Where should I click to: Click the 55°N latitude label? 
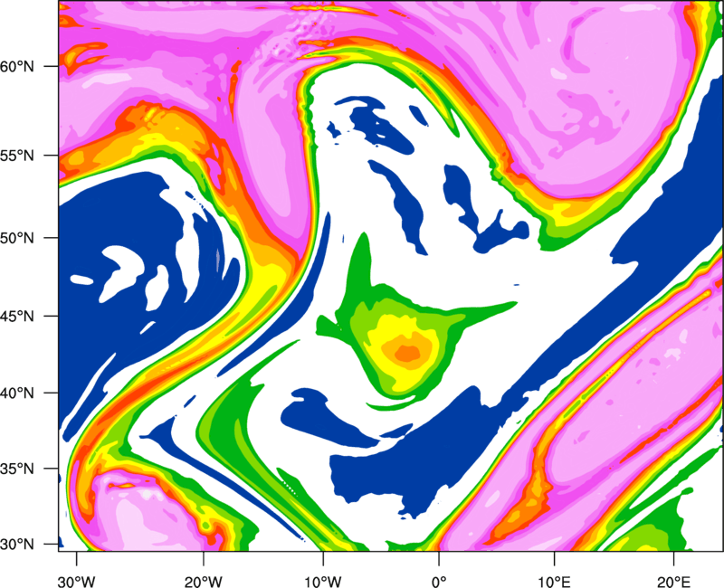point(17,156)
